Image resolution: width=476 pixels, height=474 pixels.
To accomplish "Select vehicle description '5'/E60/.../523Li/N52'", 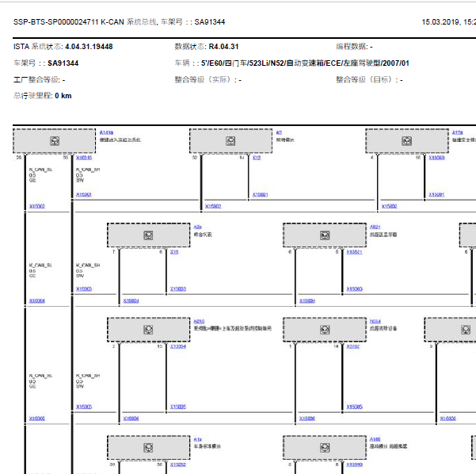I will coord(305,63).
